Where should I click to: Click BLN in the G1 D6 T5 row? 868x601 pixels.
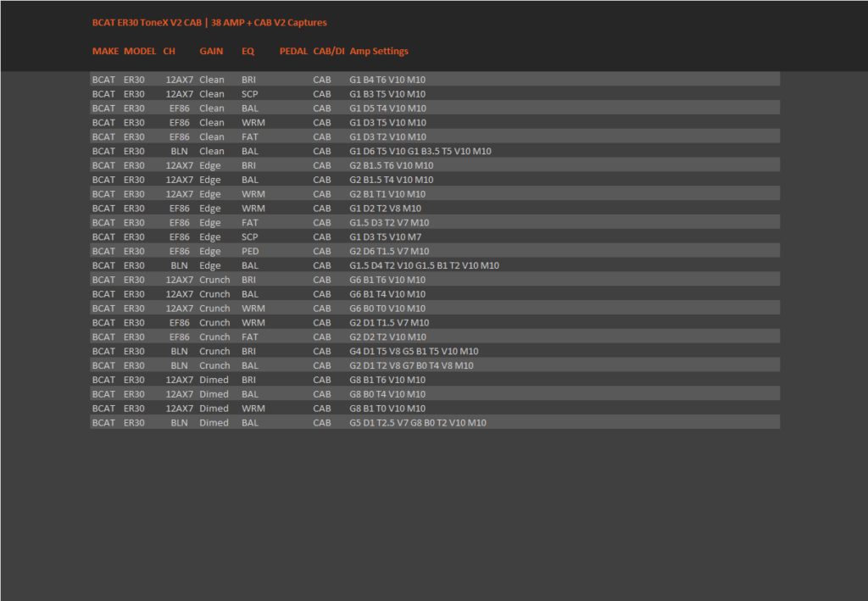(179, 151)
